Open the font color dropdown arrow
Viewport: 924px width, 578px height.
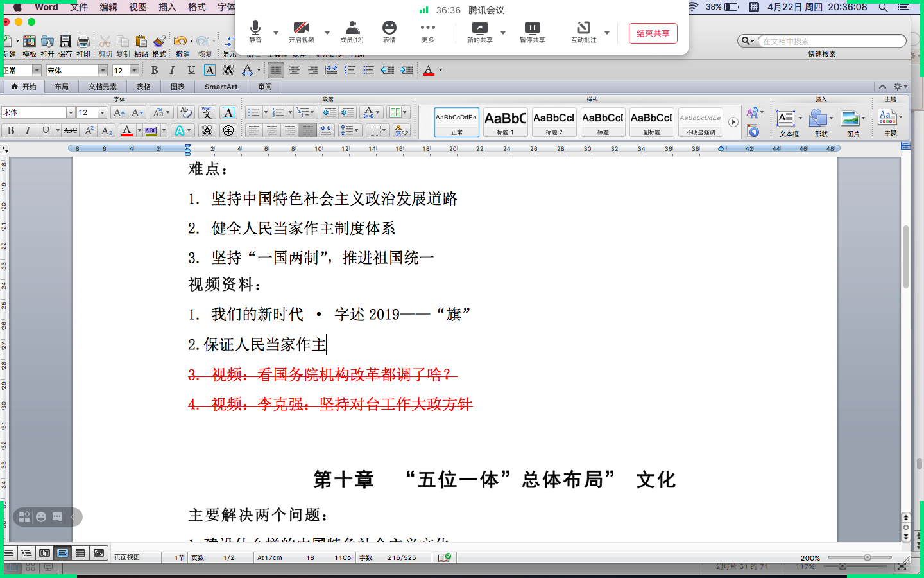[139, 130]
